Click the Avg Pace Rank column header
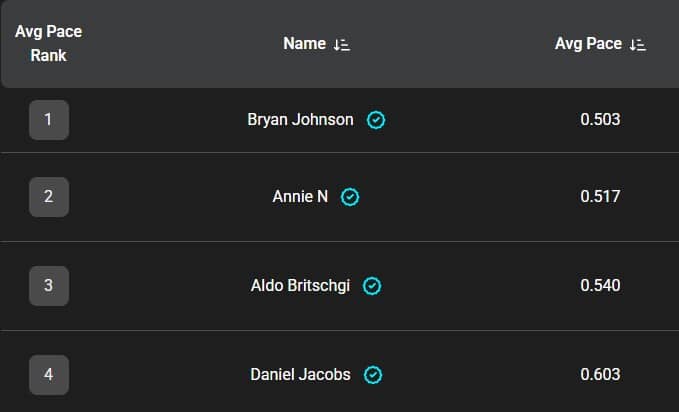The width and height of the screenshot is (679, 412). [x=49, y=43]
